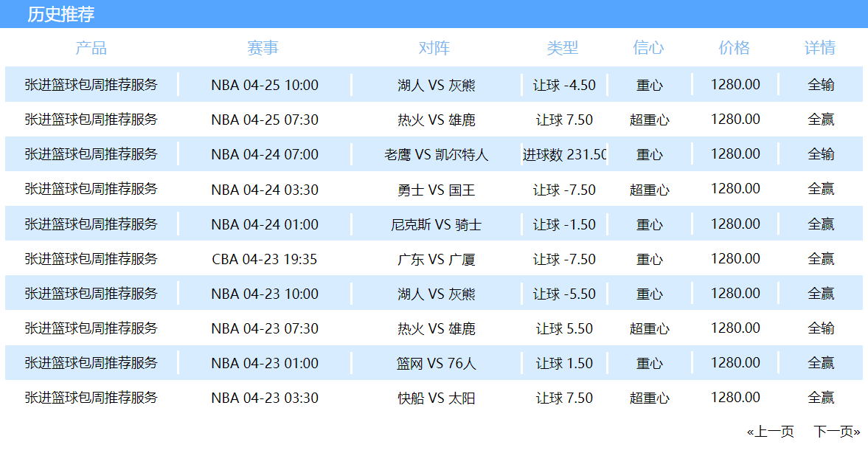
Task: Open 全输 detail for 热火 VS 雄鹿 04-23
Action: [x=821, y=328]
